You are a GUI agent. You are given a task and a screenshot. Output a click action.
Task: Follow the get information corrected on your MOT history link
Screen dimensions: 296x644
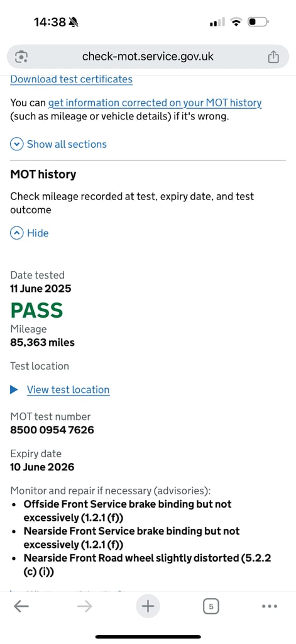[x=155, y=103]
